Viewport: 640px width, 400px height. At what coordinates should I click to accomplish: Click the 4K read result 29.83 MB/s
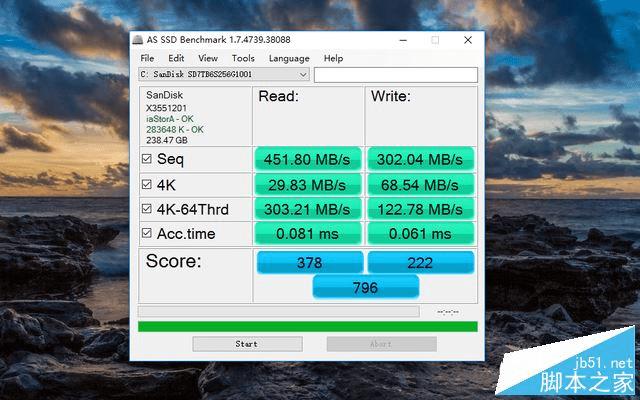[307, 185]
